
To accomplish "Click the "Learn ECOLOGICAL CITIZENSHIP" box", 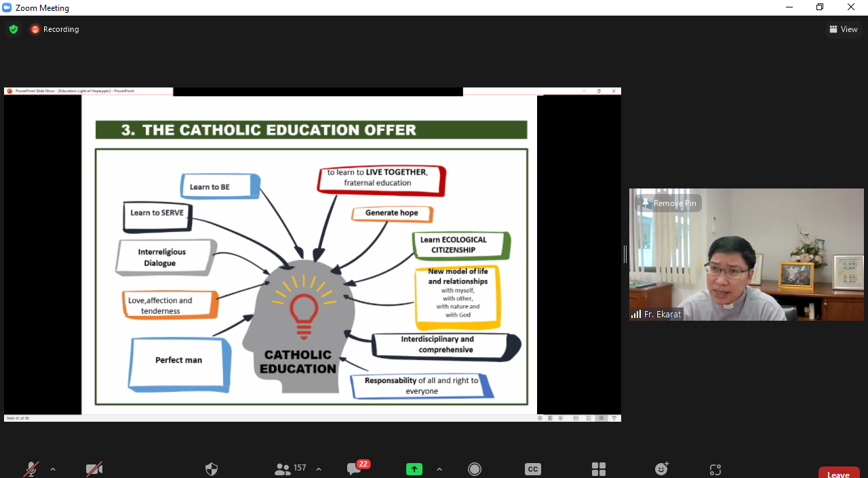I will (461, 245).
